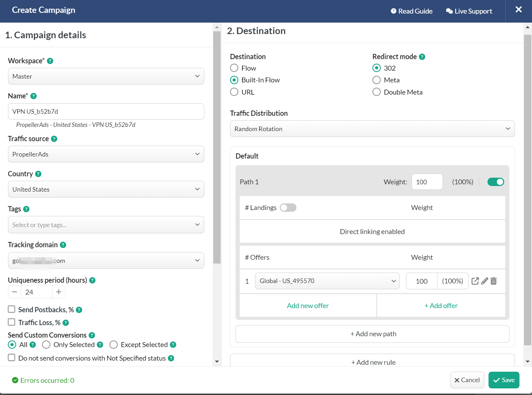This screenshot has width=532, height=395.
Task: Select Except Selected custom conversions radio
Action: 113,345
